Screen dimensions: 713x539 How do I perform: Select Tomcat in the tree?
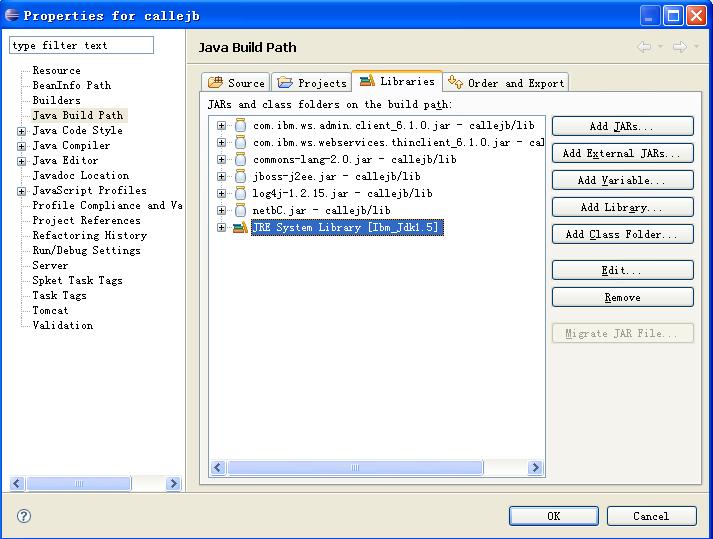(x=50, y=311)
